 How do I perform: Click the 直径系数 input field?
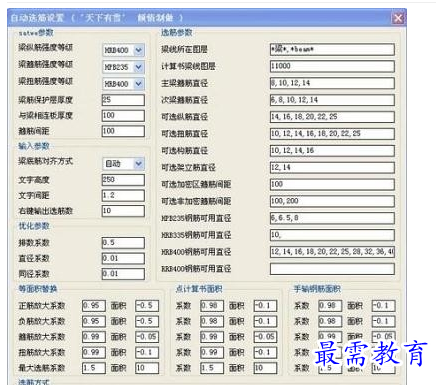tap(123, 258)
